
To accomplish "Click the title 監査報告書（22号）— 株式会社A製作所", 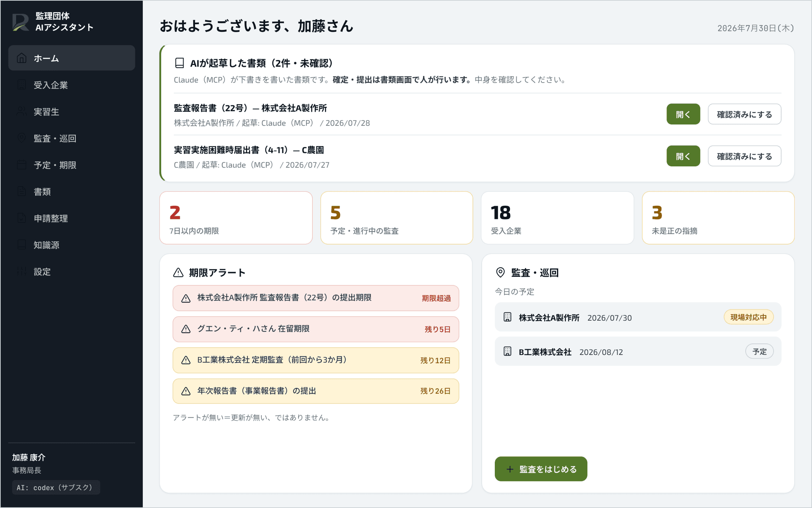I will (x=250, y=108).
